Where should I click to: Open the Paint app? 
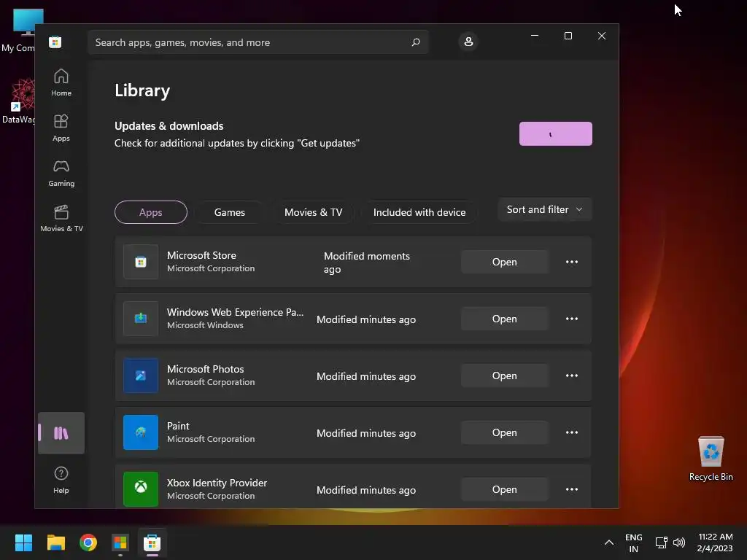point(505,432)
